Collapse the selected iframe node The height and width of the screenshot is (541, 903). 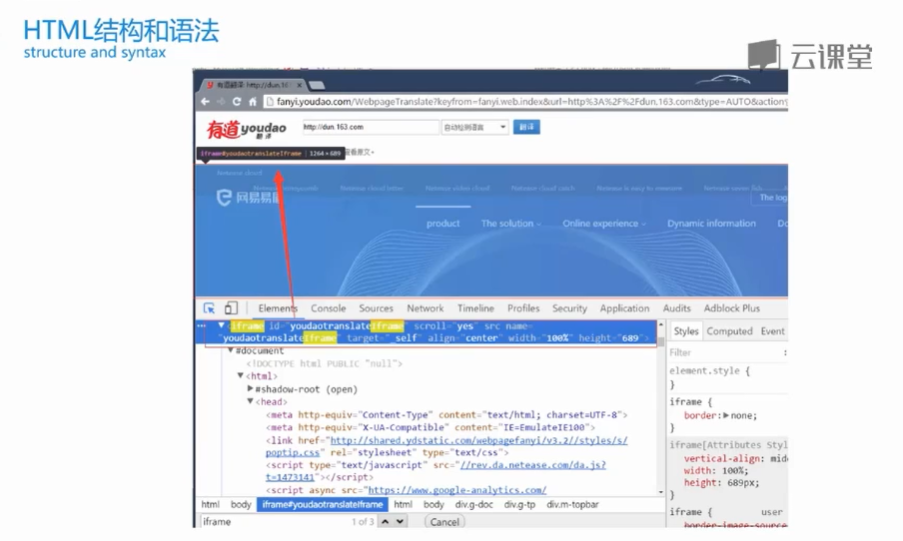click(x=221, y=326)
